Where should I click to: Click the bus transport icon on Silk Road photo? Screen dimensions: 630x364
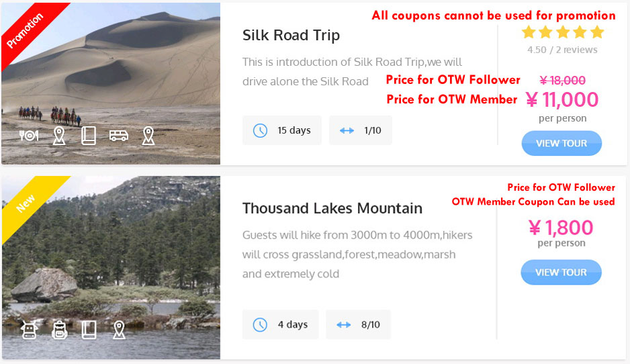pyautogui.click(x=119, y=136)
